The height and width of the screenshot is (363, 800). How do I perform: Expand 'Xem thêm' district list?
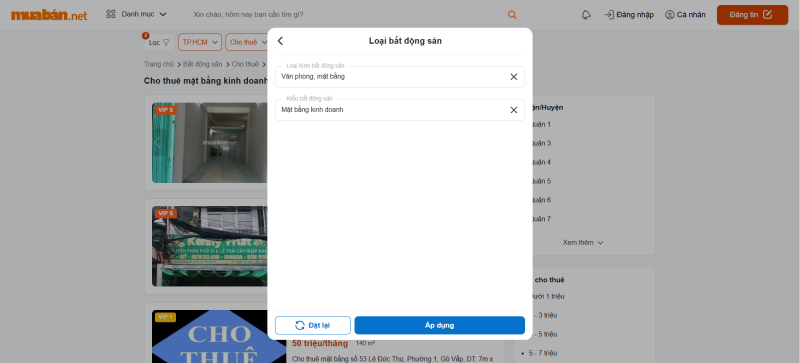[583, 243]
